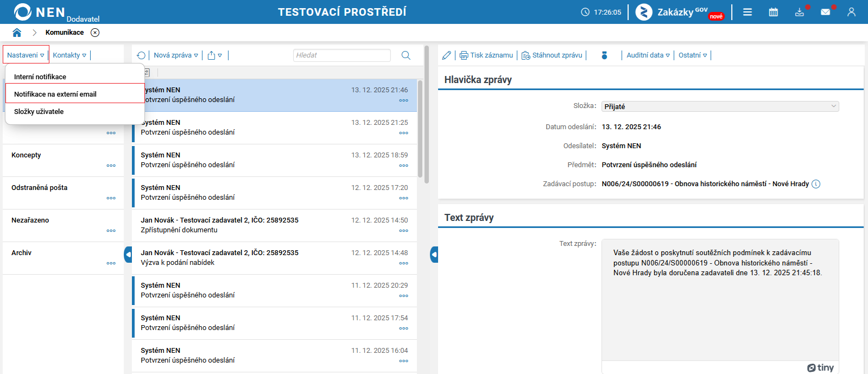This screenshot has height=374, width=868.
Task: Open the Zakázky GOV link
Action: [680, 12]
